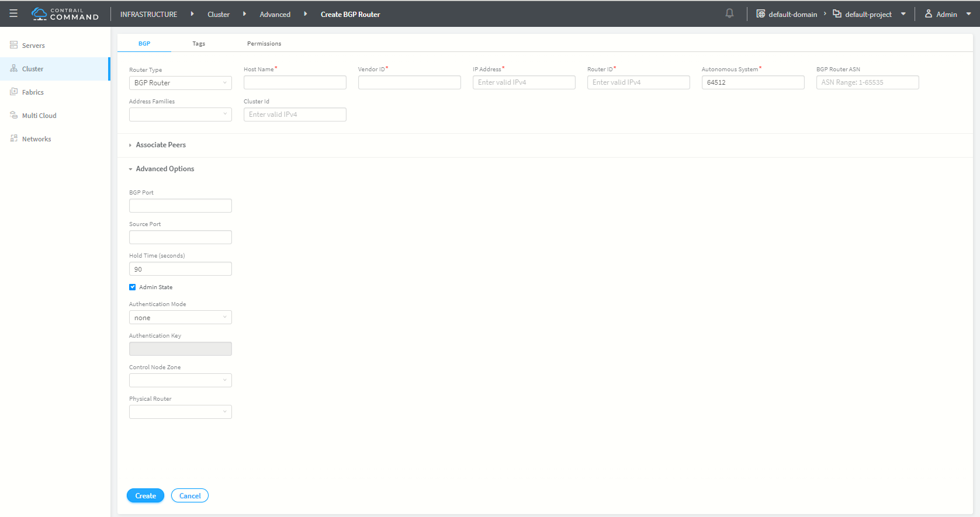
Task: Click the INFRASTRUCTURE breadcrumb
Action: [148, 14]
